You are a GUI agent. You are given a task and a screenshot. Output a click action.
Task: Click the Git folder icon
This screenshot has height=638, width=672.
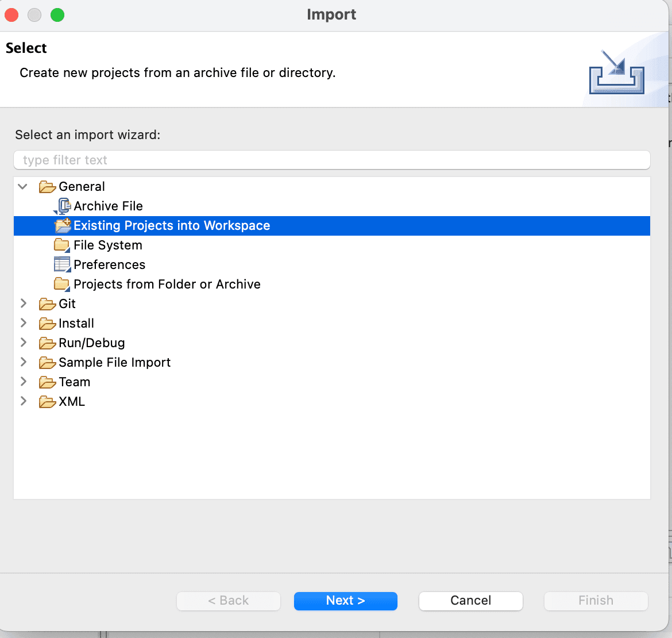[x=47, y=304]
